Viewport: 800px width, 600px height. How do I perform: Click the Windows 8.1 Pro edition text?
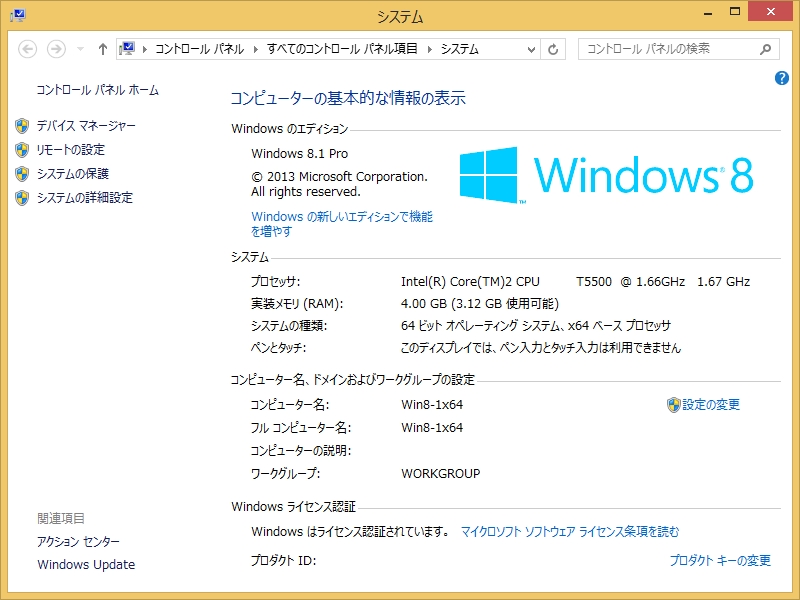point(299,154)
